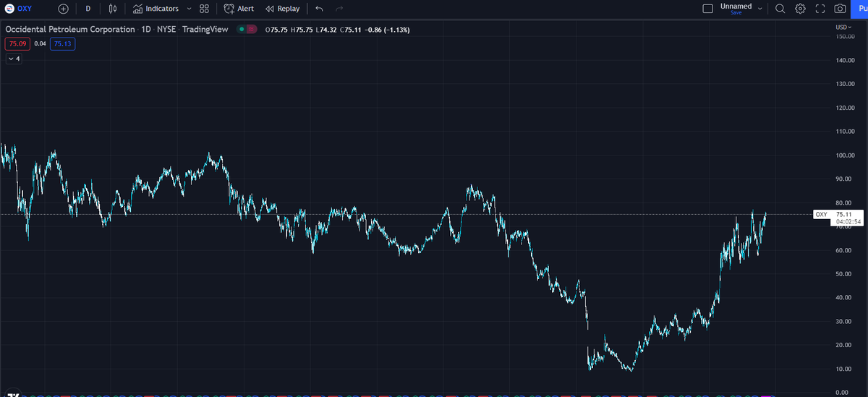Open chart settings gear icon
This screenshot has width=868, height=397.
pos(800,9)
